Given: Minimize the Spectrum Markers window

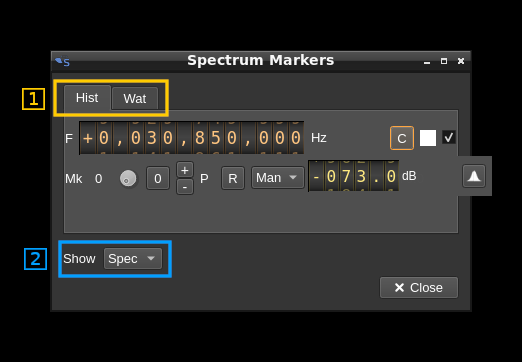Looking at the screenshot, I should tap(427, 62).
